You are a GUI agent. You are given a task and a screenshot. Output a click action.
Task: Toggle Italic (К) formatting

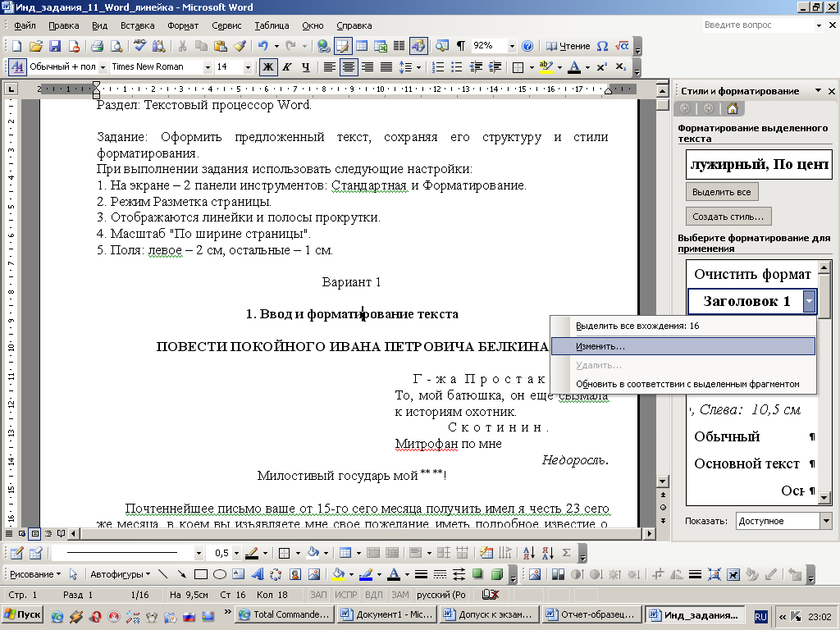(286, 67)
